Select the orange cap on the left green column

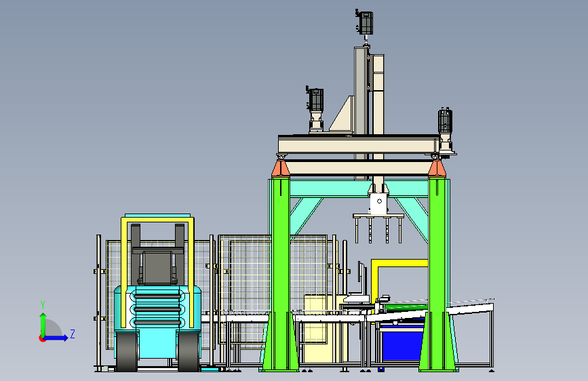pos(281,168)
